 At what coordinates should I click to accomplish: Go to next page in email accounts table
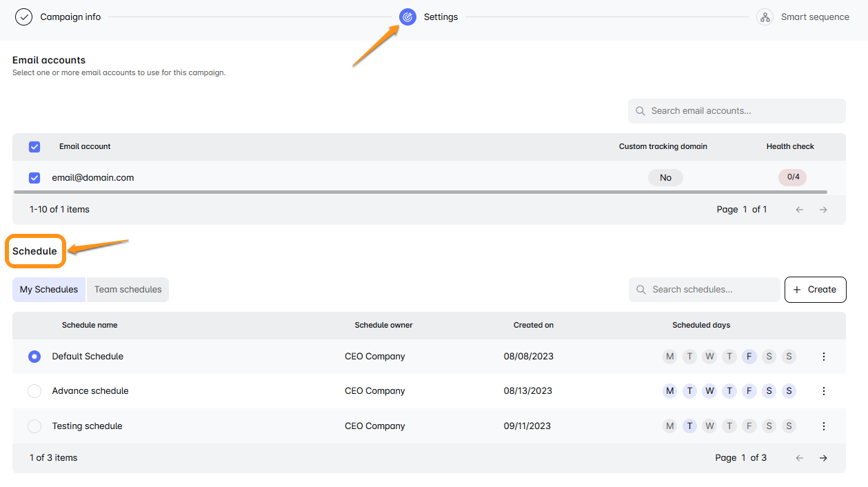[x=823, y=210]
